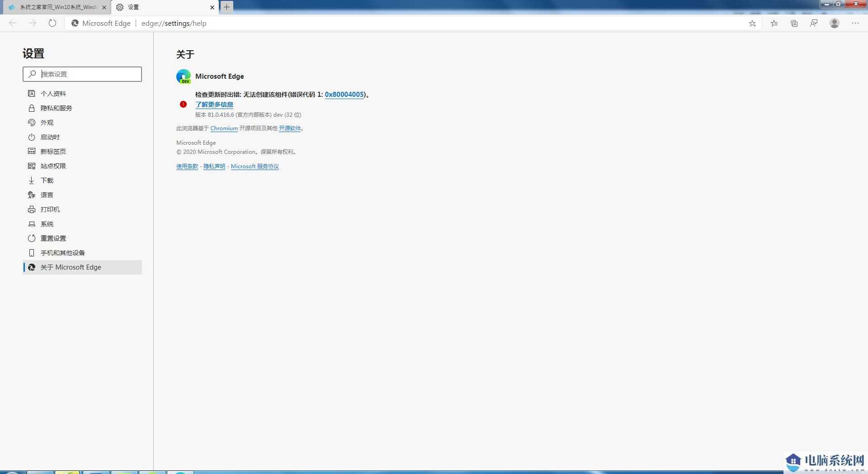868x474 pixels.
Task: Click the 关于 page heading
Action: (185, 54)
